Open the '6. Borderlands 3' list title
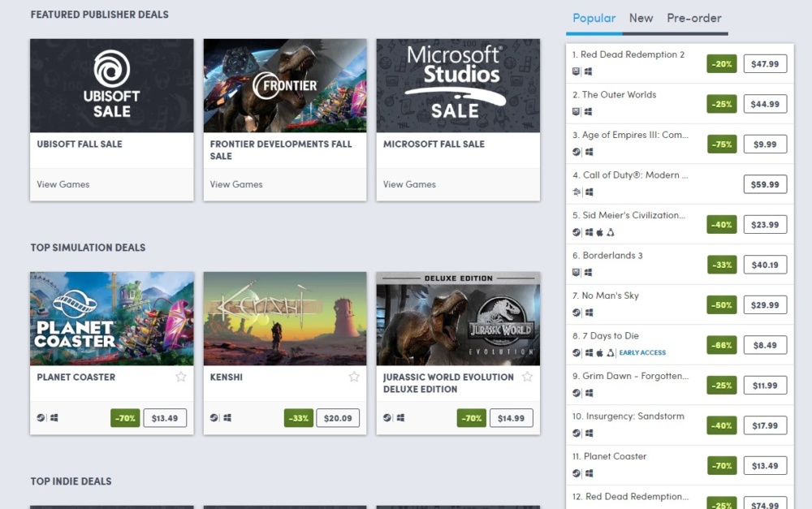Screen dimensions: 812x509 [607, 255]
